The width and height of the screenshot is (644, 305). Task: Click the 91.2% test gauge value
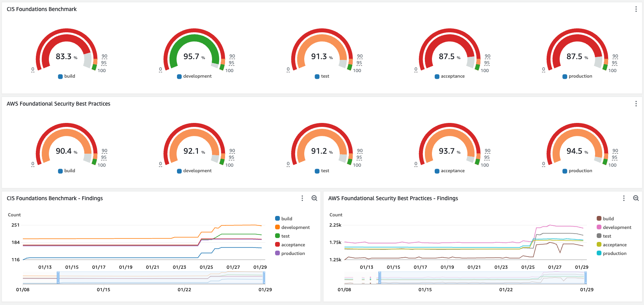[322, 151]
